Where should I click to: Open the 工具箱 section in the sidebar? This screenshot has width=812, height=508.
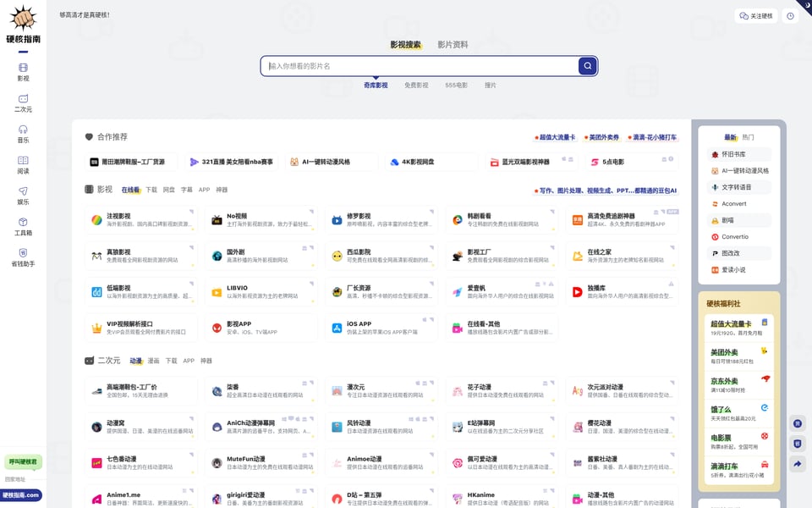pyautogui.click(x=23, y=228)
